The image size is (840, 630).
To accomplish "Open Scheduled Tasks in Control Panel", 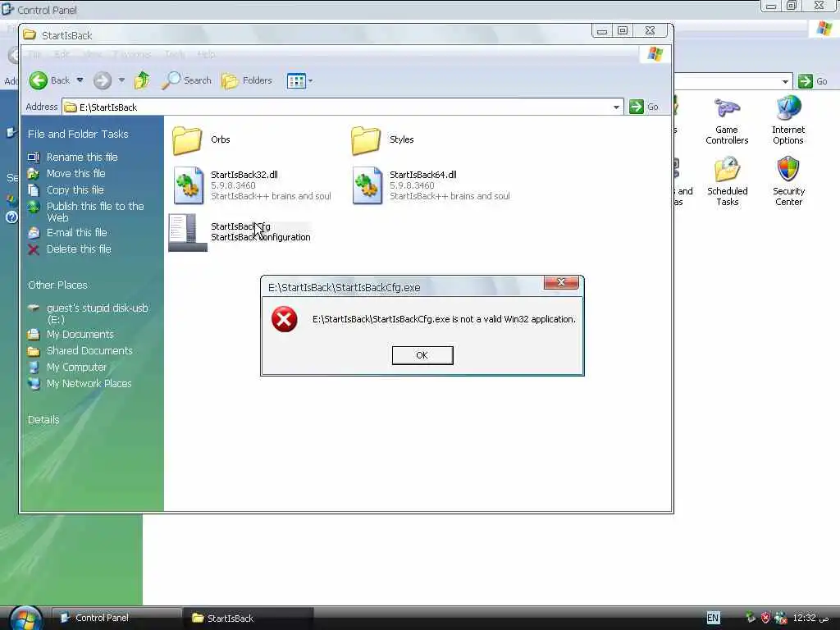I will click(x=727, y=181).
